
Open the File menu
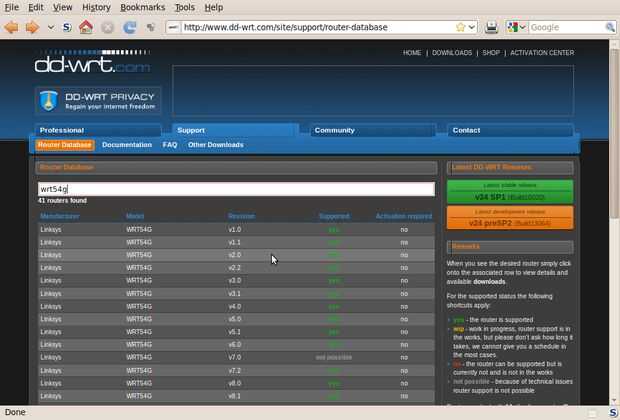[x=11, y=8]
